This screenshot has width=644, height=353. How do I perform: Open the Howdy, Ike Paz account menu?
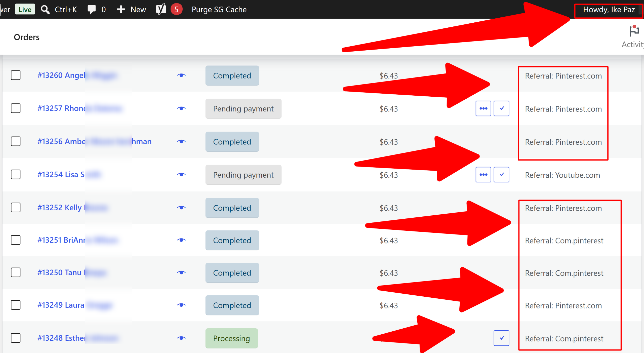(609, 10)
